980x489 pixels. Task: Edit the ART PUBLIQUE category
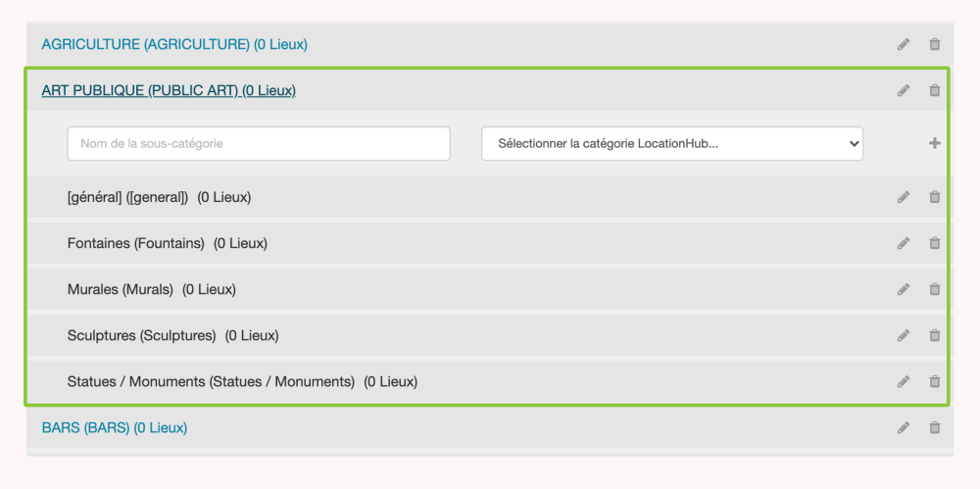tap(903, 90)
